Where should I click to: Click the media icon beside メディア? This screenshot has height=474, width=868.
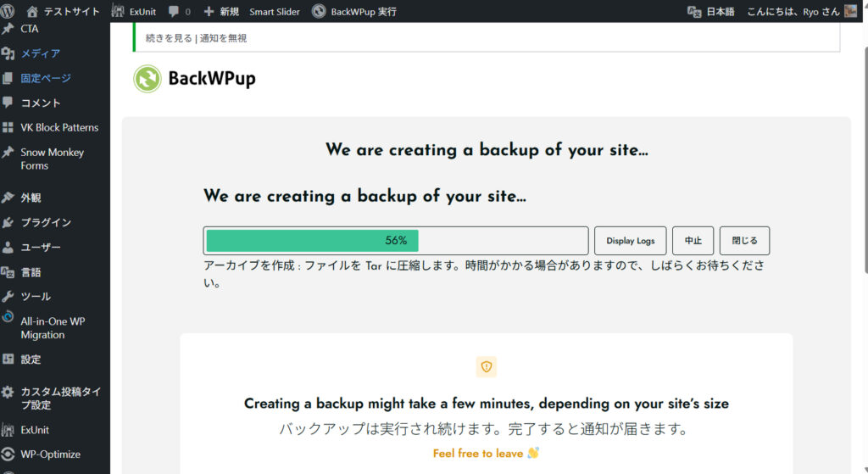(8, 53)
